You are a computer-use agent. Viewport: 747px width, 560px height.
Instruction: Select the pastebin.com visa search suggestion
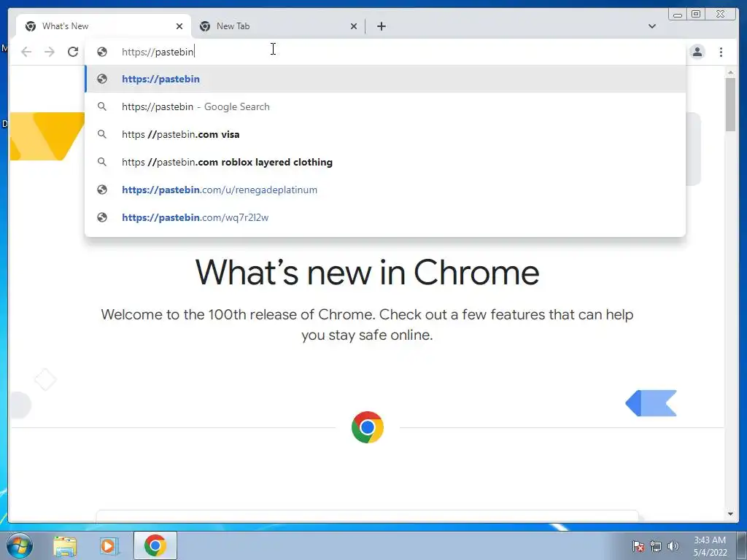click(x=385, y=134)
